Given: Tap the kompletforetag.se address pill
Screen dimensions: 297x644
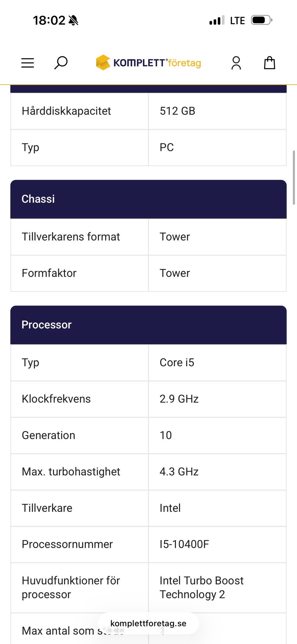Looking at the screenshot, I should pos(148,623).
